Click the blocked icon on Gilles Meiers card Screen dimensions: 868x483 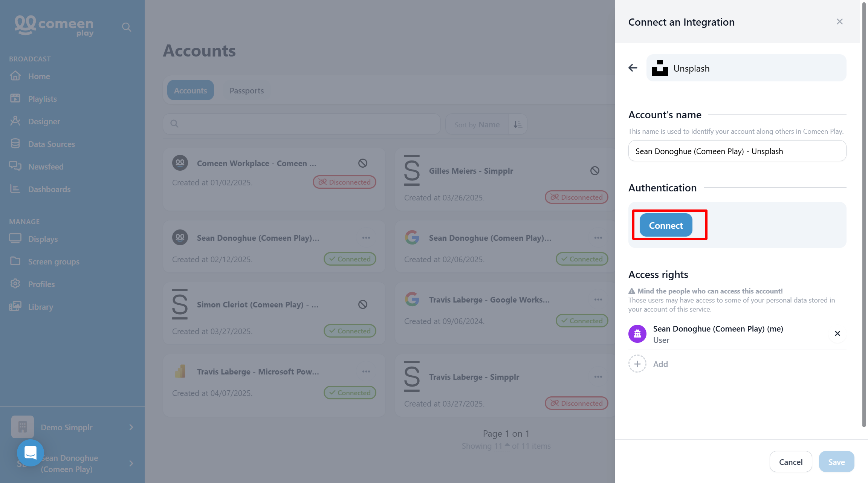[595, 171]
